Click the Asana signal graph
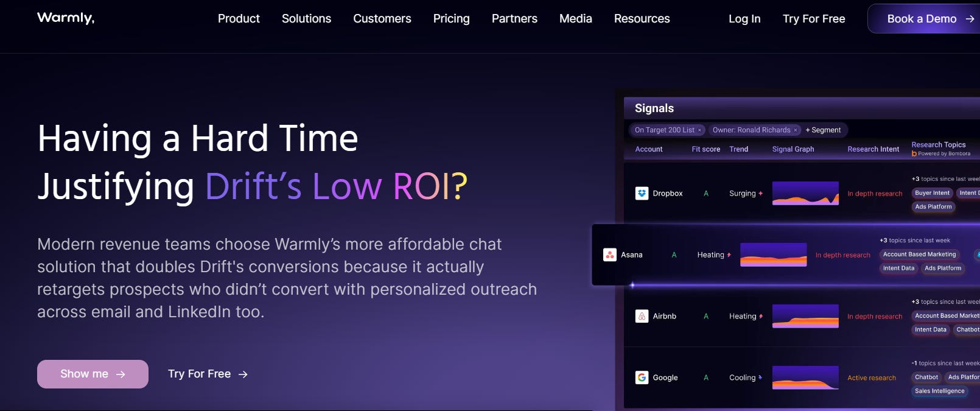Screen dimensions: 980x411 tap(774, 255)
